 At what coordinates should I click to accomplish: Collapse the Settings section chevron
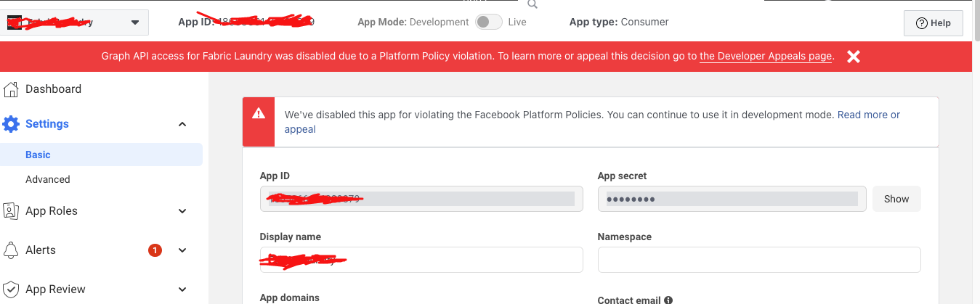pyautogui.click(x=182, y=124)
